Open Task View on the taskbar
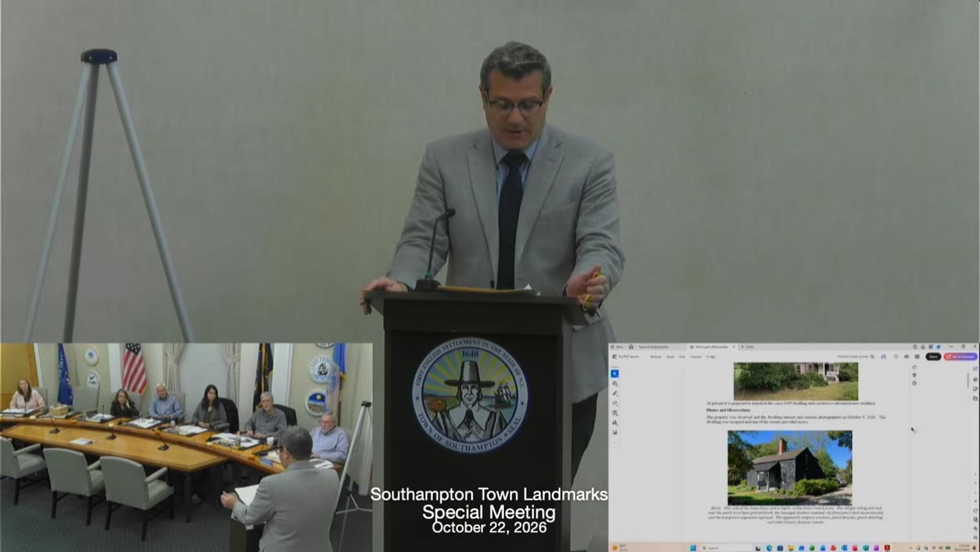The height and width of the screenshot is (552, 980). (758, 547)
